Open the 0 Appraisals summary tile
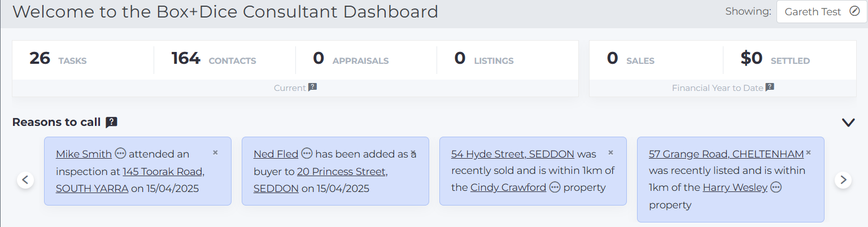This screenshot has height=227, width=868. 366,58
